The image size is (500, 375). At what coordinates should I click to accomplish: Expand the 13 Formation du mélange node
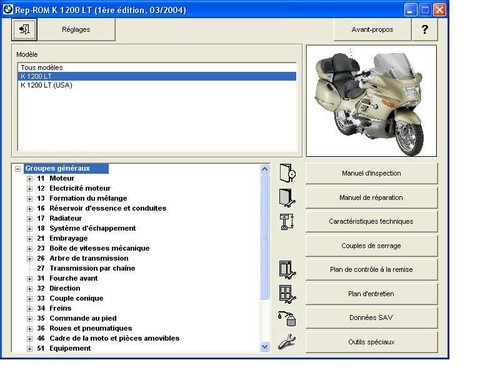[30, 199]
